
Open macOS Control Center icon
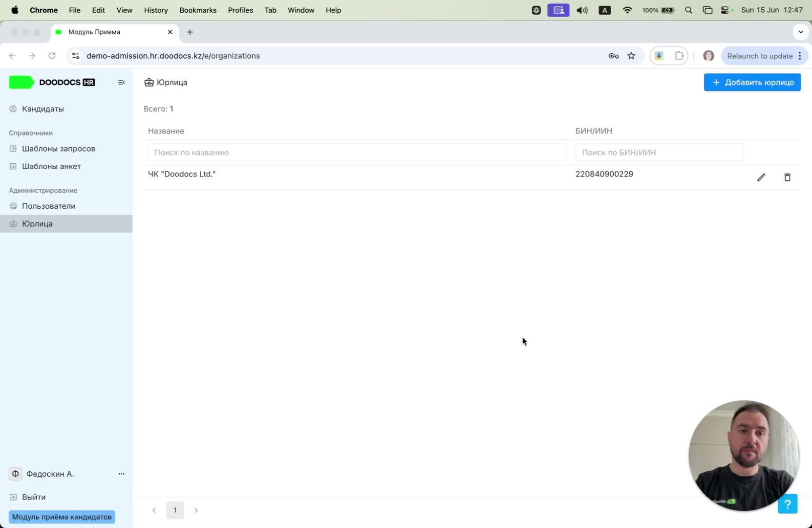(x=726, y=10)
